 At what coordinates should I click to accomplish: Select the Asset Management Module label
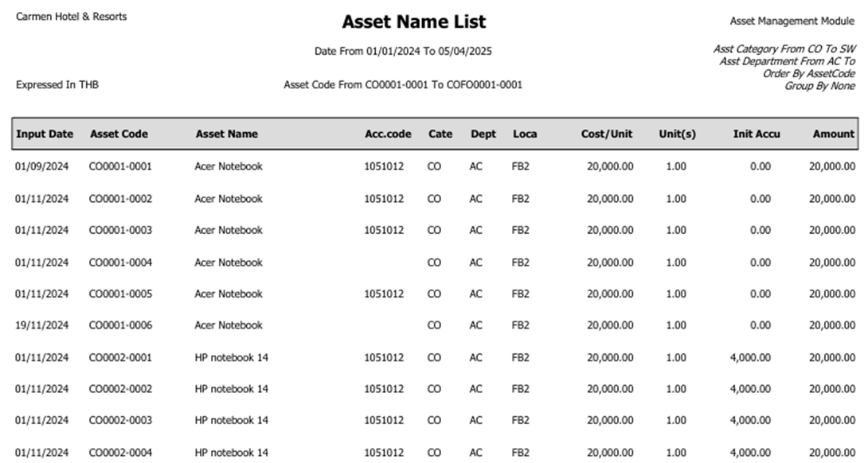(792, 21)
